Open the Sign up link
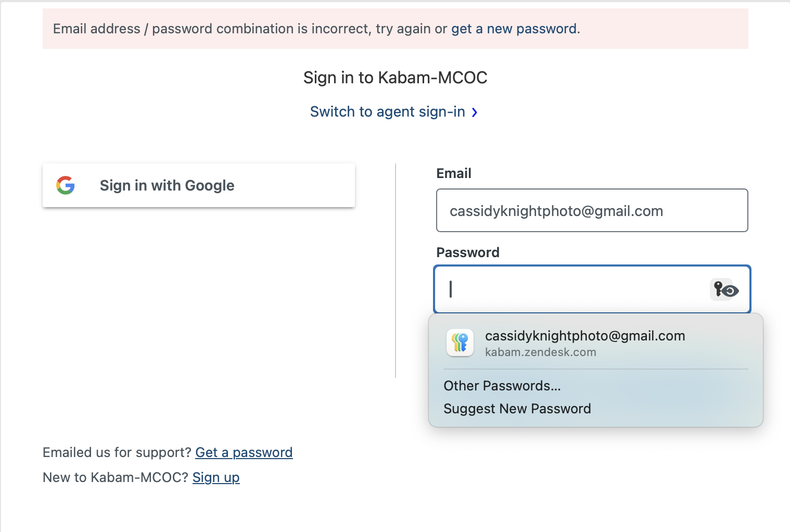Screen dimensions: 790x532 point(216,477)
